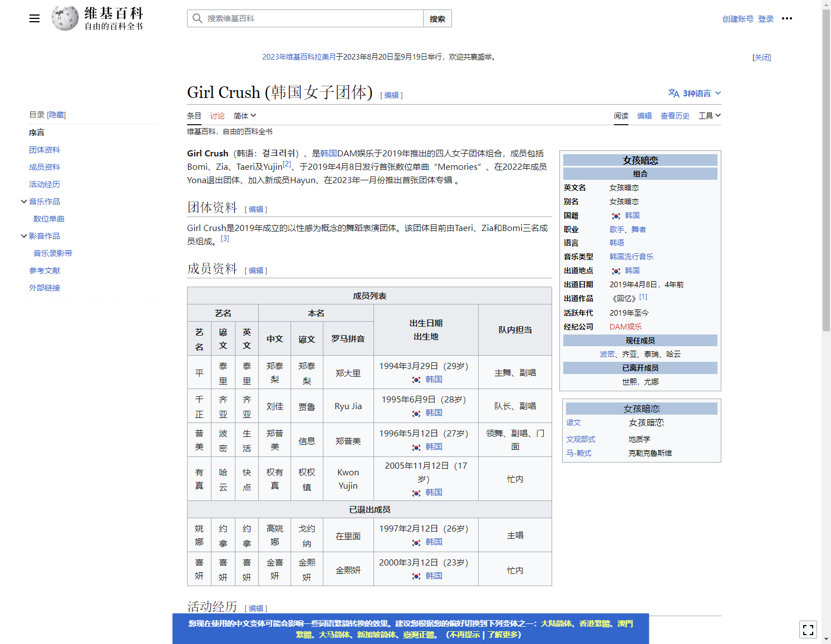Collapse 影音作品 section in contents
The image size is (831, 644).
(24, 236)
